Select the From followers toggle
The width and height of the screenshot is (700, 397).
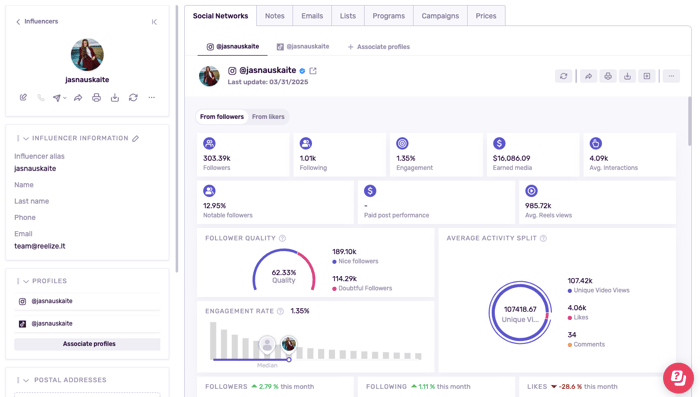pyautogui.click(x=222, y=117)
